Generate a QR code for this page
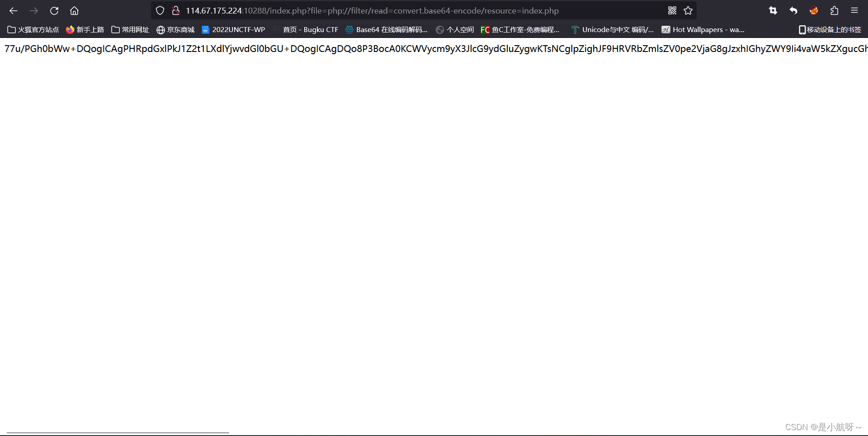Image resolution: width=868 pixels, height=436 pixels. click(x=672, y=10)
